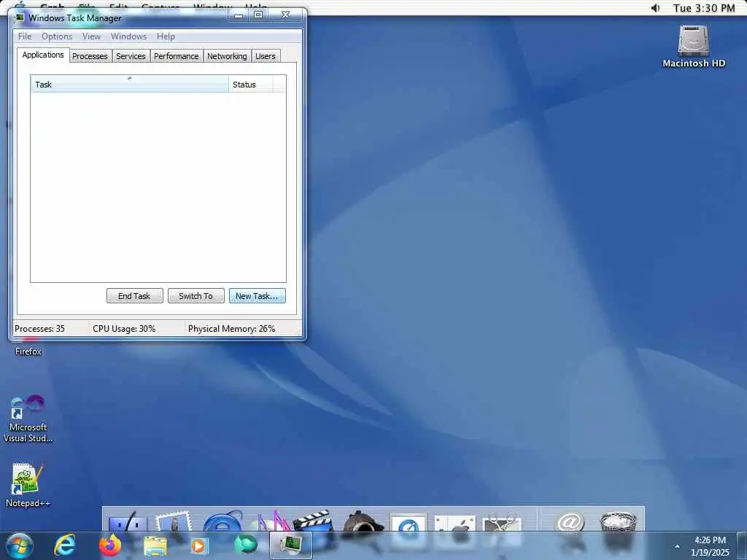Click the green round icon on taskbar
This screenshot has height=560, width=747.
(245, 545)
